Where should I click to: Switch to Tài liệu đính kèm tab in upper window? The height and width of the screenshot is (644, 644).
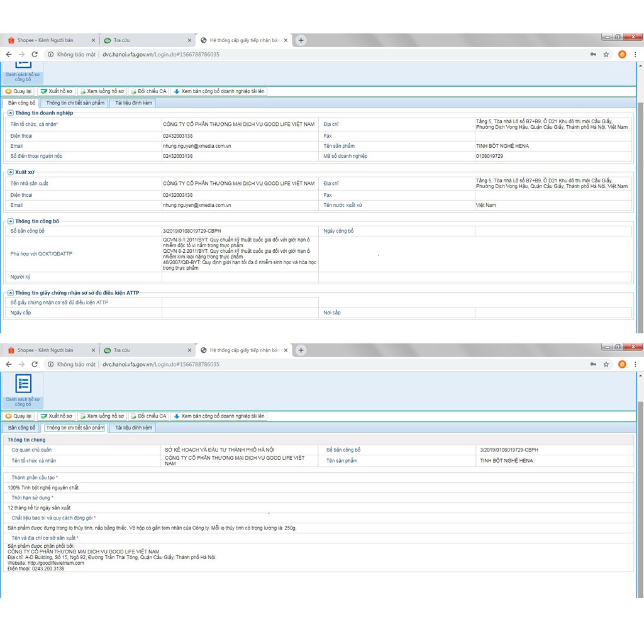tap(133, 103)
